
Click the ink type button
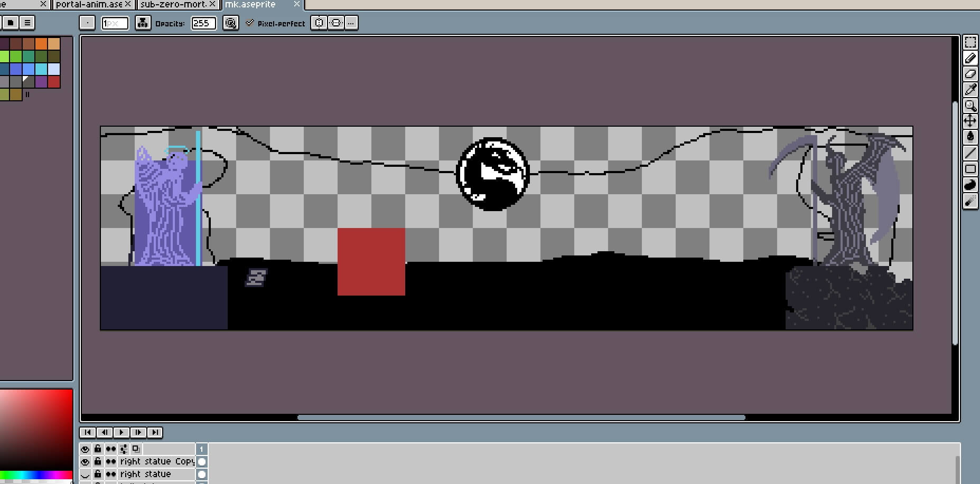[143, 23]
